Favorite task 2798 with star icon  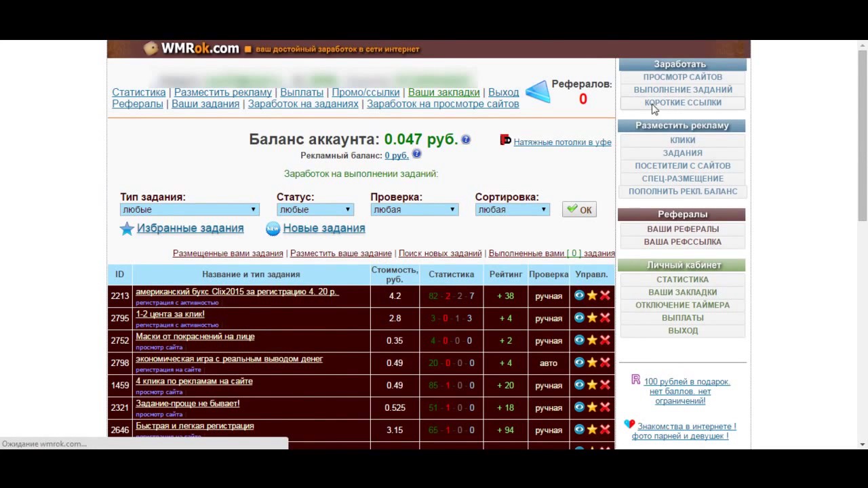[592, 363]
